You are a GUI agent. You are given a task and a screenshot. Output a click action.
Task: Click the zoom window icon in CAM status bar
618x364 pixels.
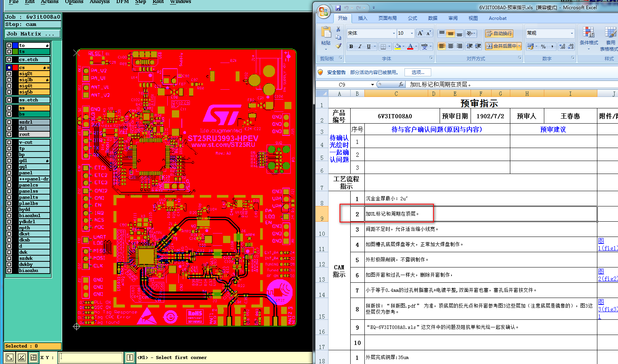pos(10,358)
